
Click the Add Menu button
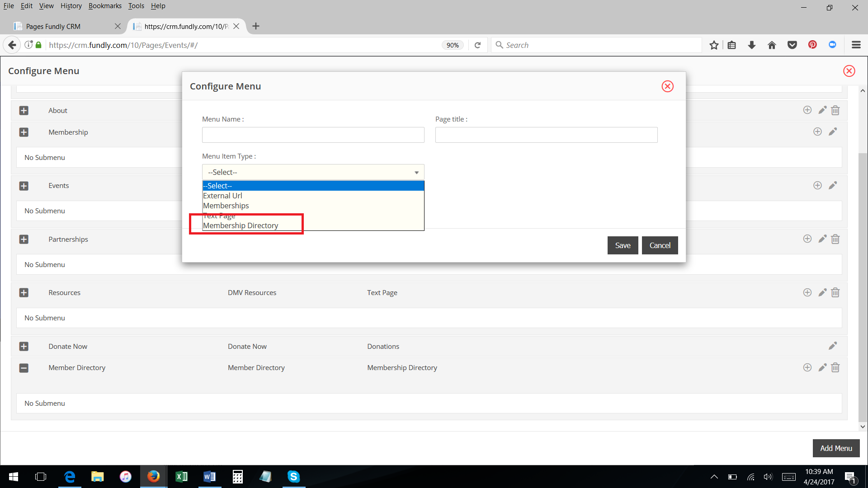point(836,448)
